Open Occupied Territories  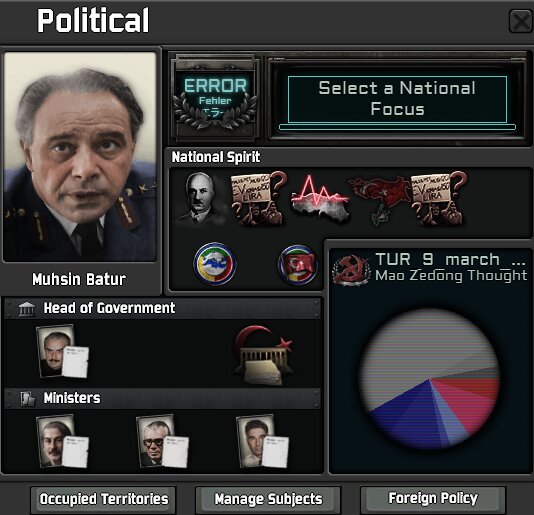coord(103,499)
